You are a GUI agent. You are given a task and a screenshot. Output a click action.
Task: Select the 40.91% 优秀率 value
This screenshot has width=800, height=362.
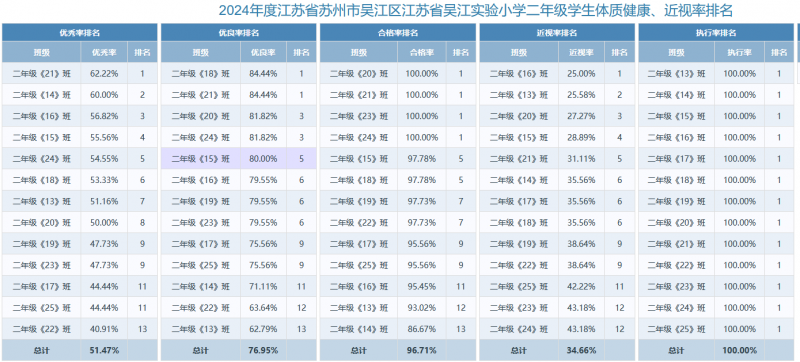(x=104, y=329)
